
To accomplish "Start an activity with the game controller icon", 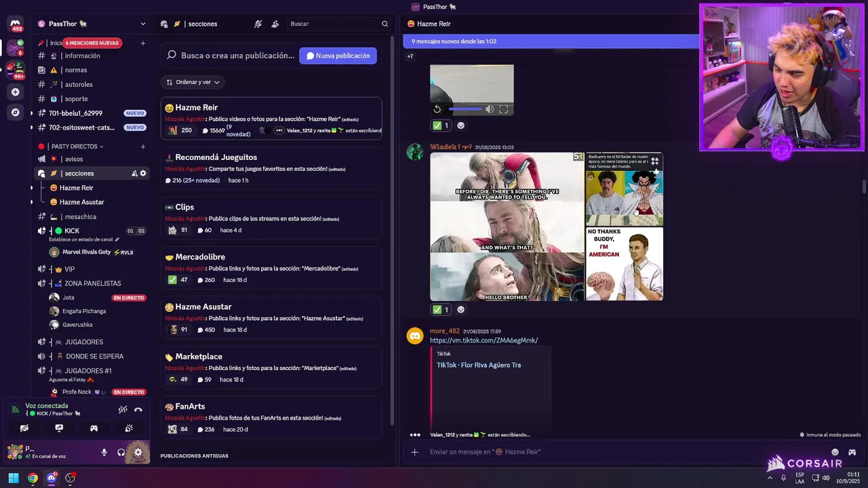I will click(x=94, y=428).
